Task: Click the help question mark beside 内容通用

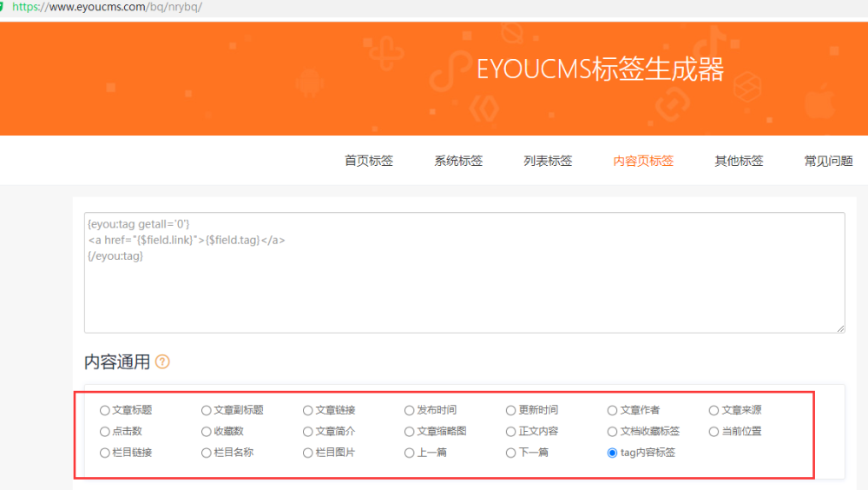Action: tap(162, 362)
